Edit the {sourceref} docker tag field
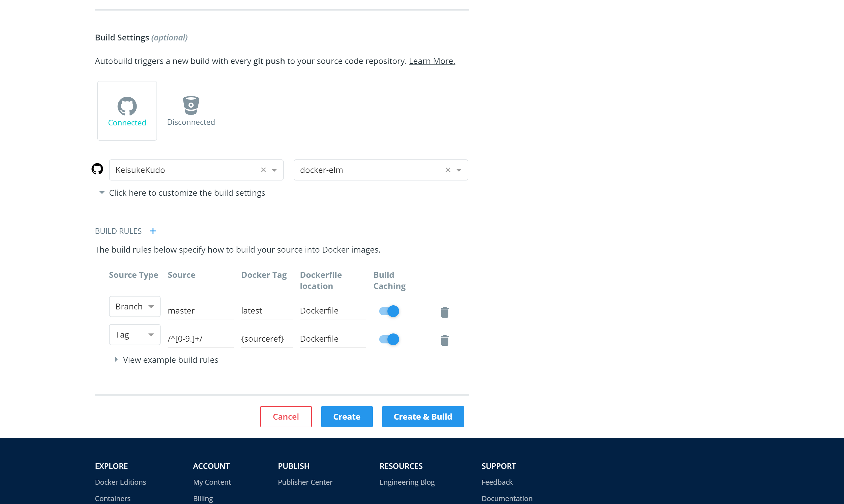 267,339
